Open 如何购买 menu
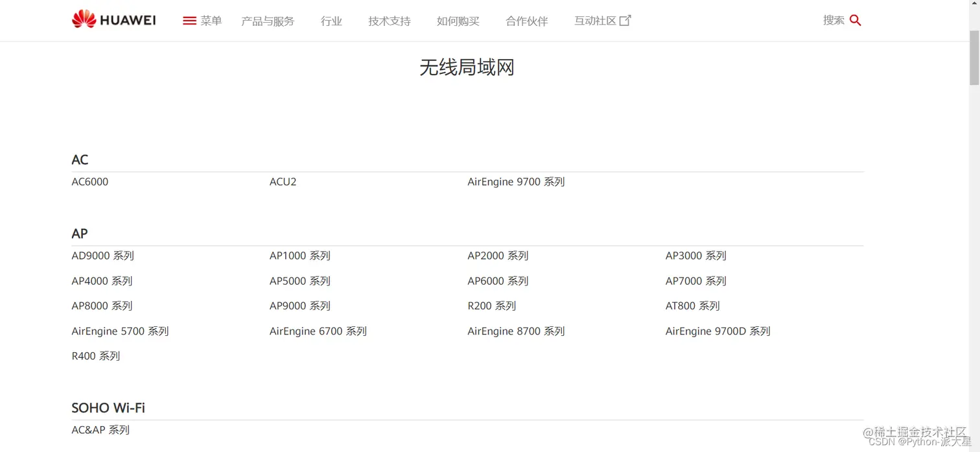 click(458, 21)
